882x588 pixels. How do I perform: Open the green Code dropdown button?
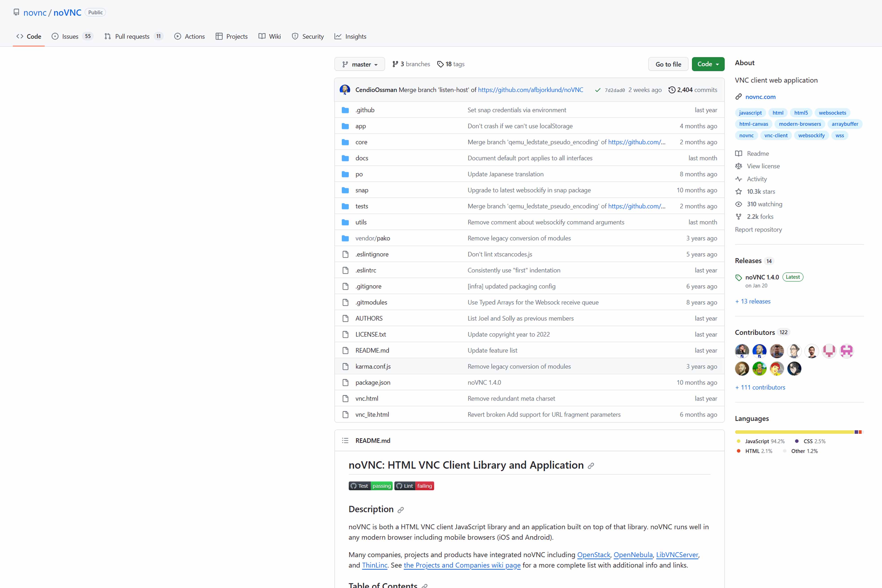pos(708,64)
